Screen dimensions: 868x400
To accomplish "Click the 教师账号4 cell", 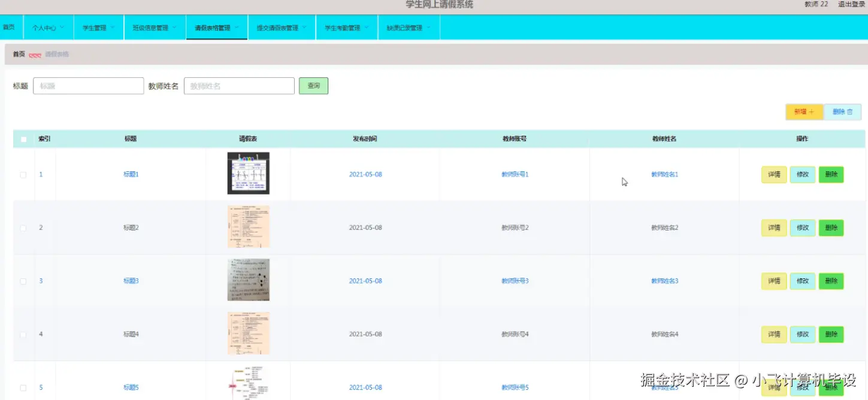I will click(515, 334).
